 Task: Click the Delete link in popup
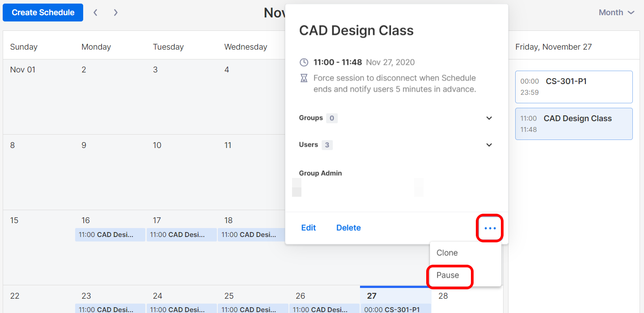pos(348,228)
